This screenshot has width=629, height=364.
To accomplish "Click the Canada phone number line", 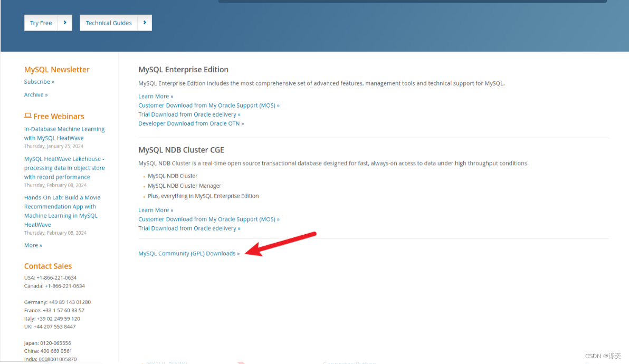I will coord(54,286).
